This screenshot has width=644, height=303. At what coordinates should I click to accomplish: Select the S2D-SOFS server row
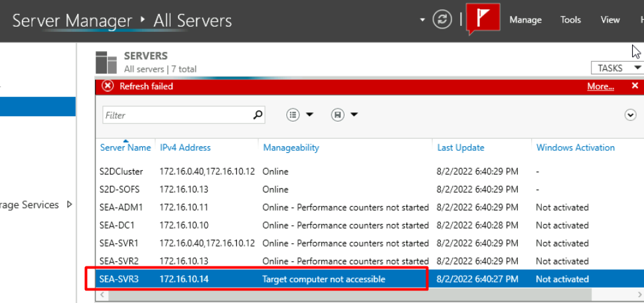coord(370,189)
